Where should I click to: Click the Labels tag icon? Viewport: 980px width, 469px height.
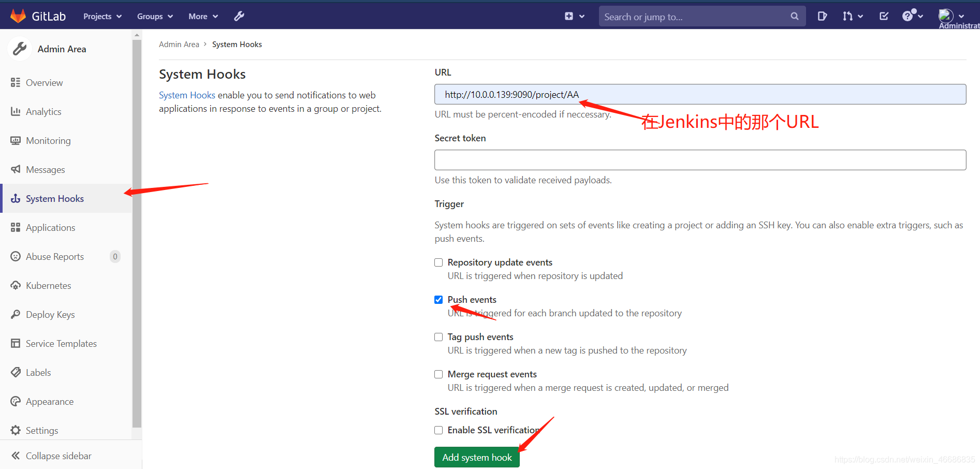16,372
